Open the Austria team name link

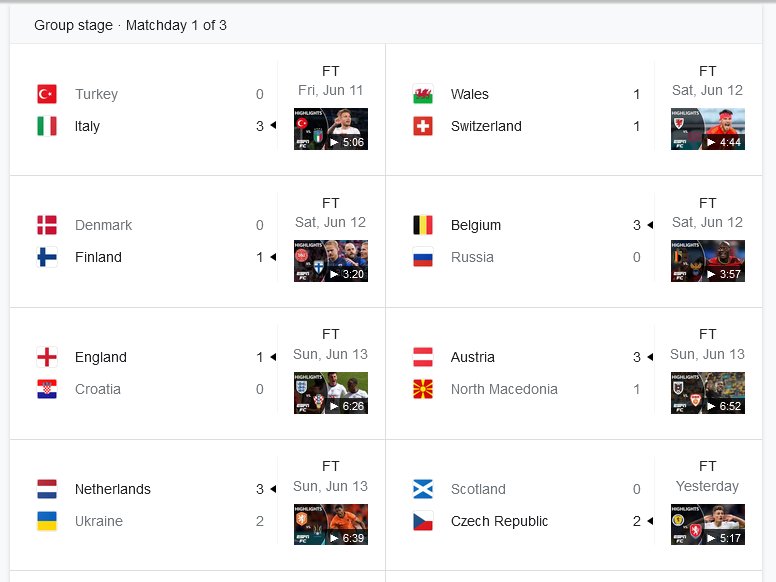point(473,357)
